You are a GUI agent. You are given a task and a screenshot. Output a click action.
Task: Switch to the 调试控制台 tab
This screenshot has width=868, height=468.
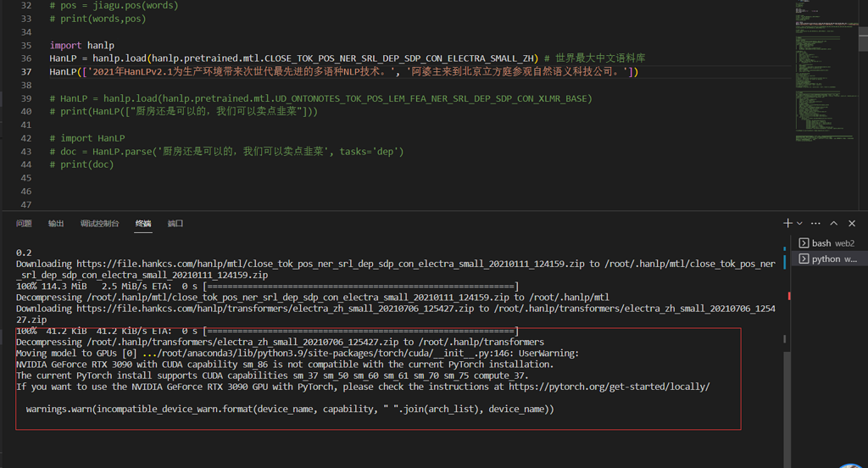tap(99, 224)
